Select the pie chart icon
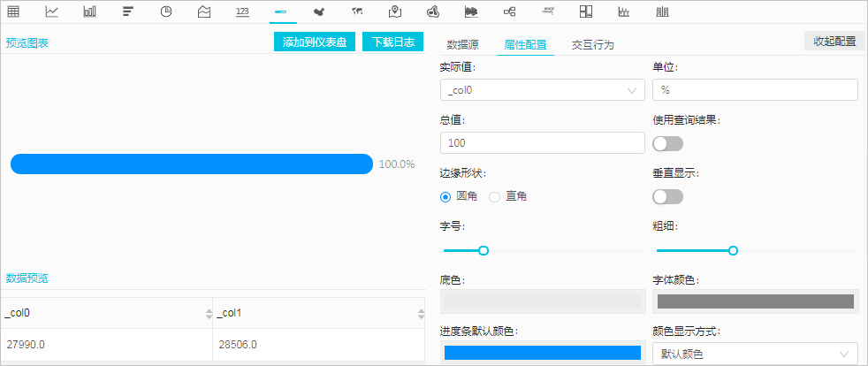The width and height of the screenshot is (868, 366). click(166, 11)
